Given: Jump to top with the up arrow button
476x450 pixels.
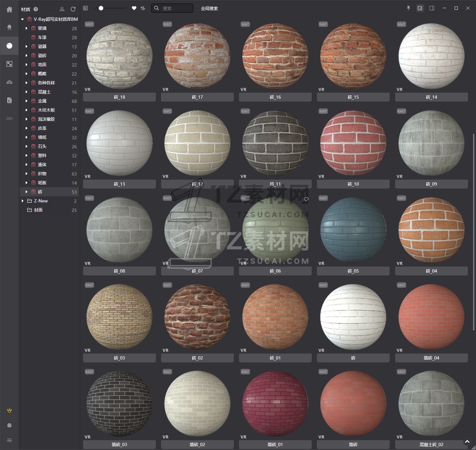Looking at the screenshot, I should click(467, 442).
